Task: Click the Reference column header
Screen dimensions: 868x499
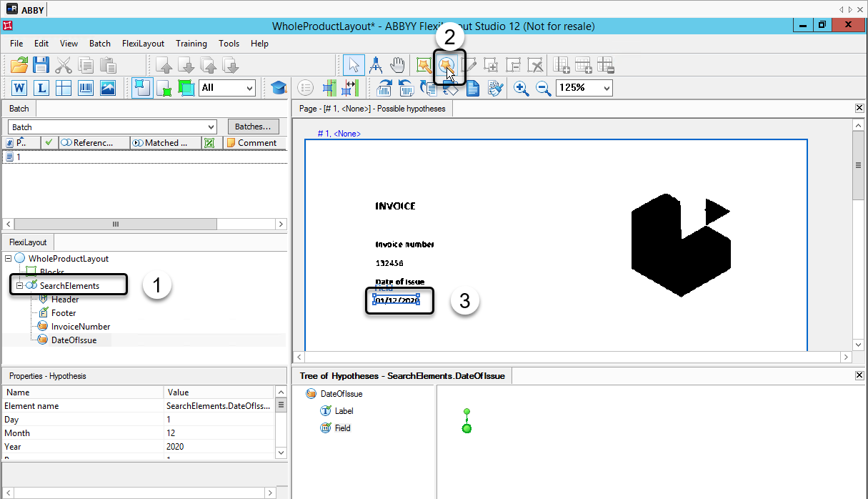Action: pyautogui.click(x=94, y=143)
